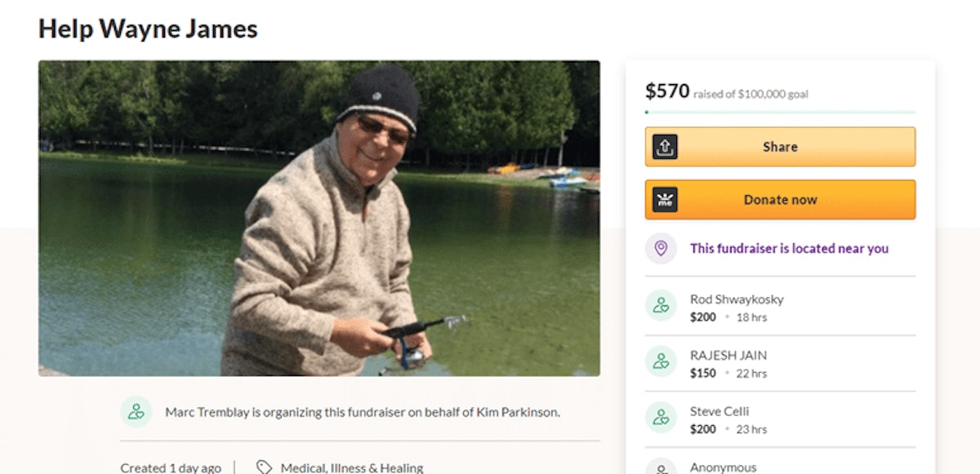Screen dimensions: 980x474
Task: Click the organizer avatar beside Marc Tremblay
Action: click(x=136, y=412)
